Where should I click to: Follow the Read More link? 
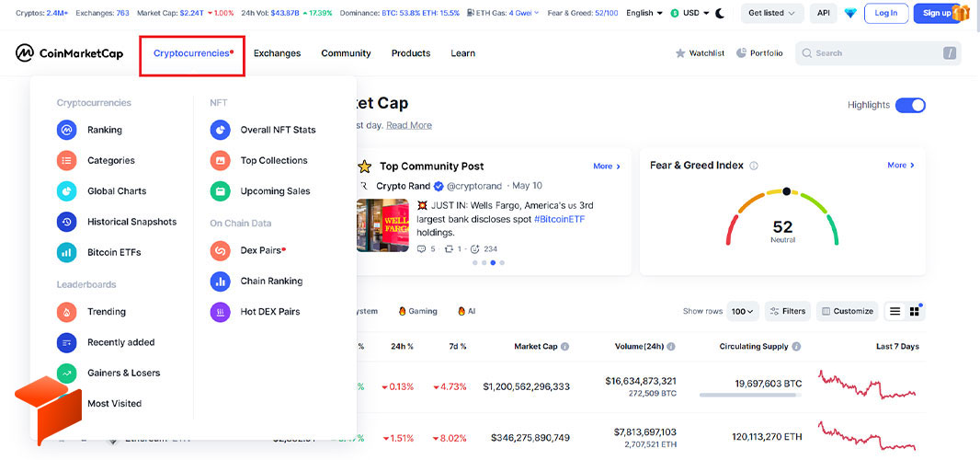[409, 125]
